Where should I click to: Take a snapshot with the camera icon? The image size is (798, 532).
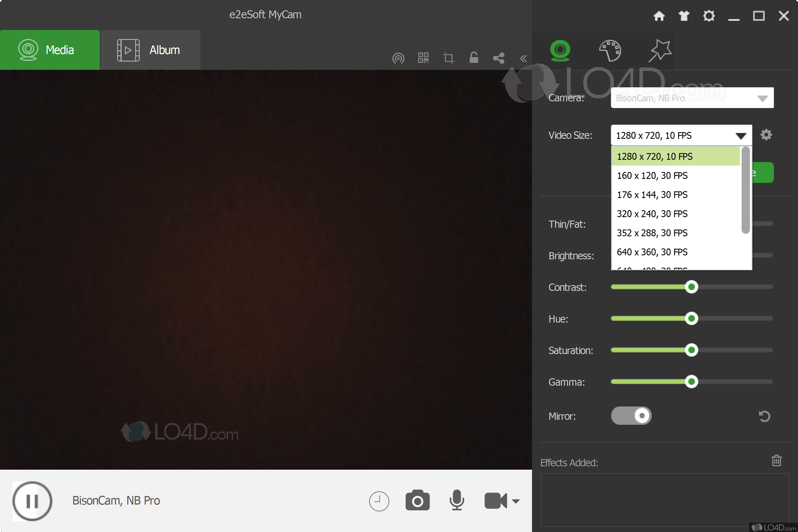point(417,500)
